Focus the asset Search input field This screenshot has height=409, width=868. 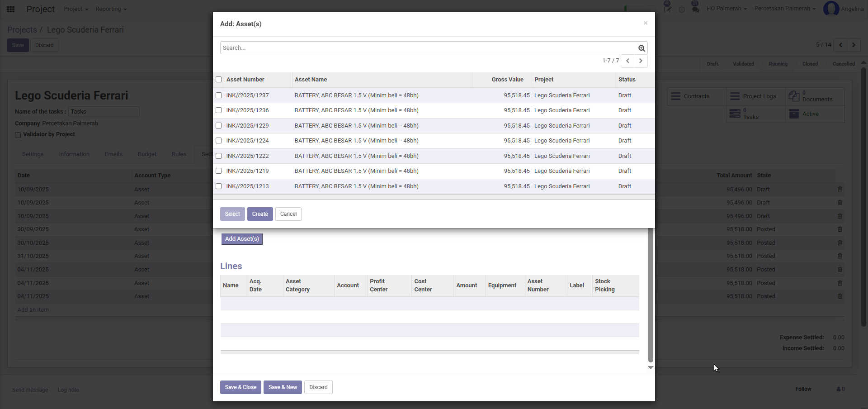427,48
